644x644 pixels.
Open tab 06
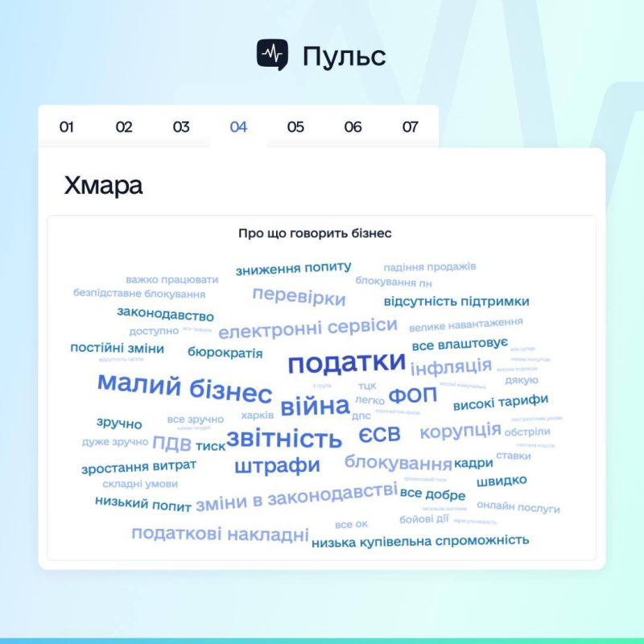pos(353,127)
